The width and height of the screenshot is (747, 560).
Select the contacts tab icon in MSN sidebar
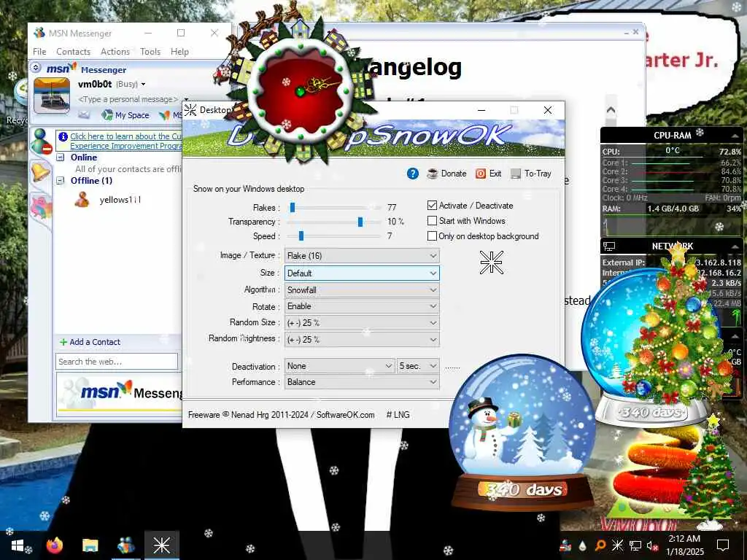[41, 141]
